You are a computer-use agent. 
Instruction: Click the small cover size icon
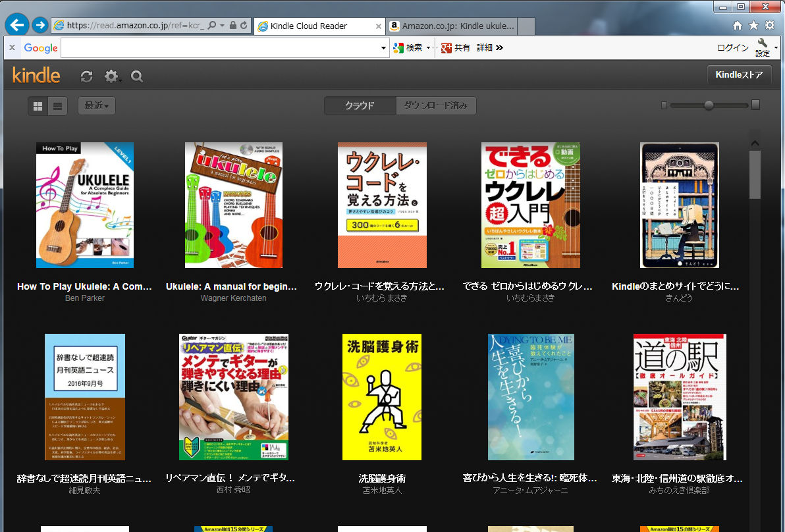(664, 105)
